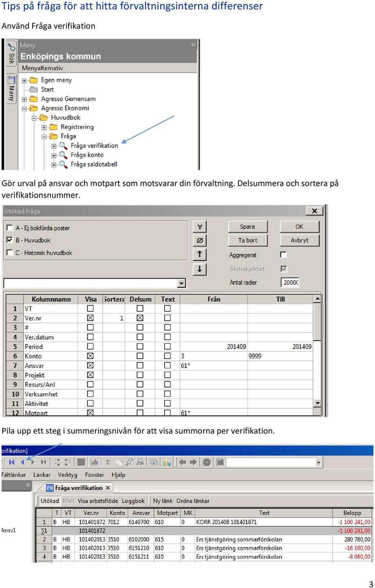Screen dimensions: 375x588
Task: Go to last summary level icon
Action: 43,462
